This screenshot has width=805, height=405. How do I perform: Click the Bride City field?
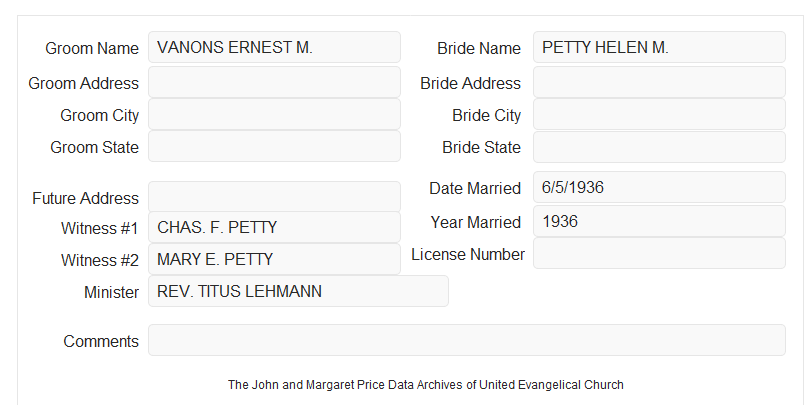click(659, 114)
